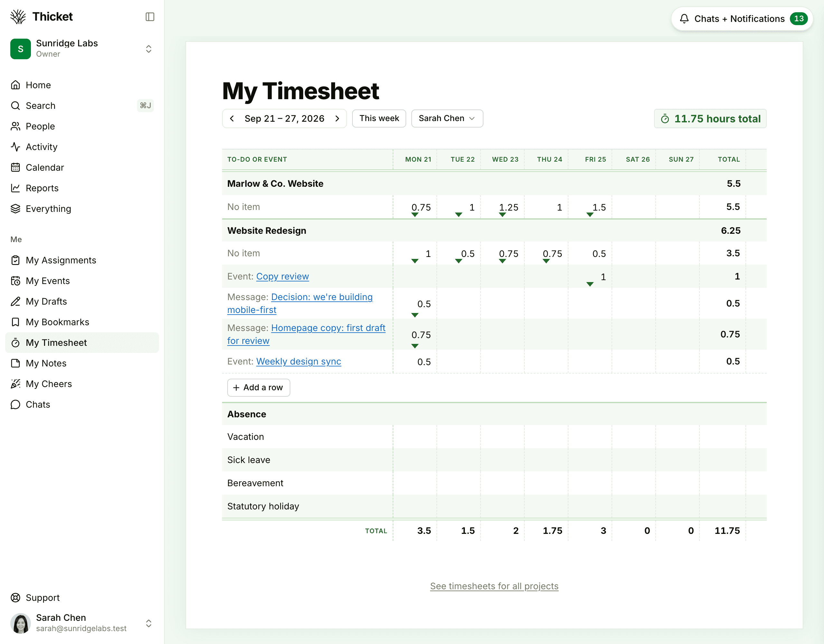Collapse sidebar with the panel toggle icon
Screen dimensions: 824x644
point(150,17)
